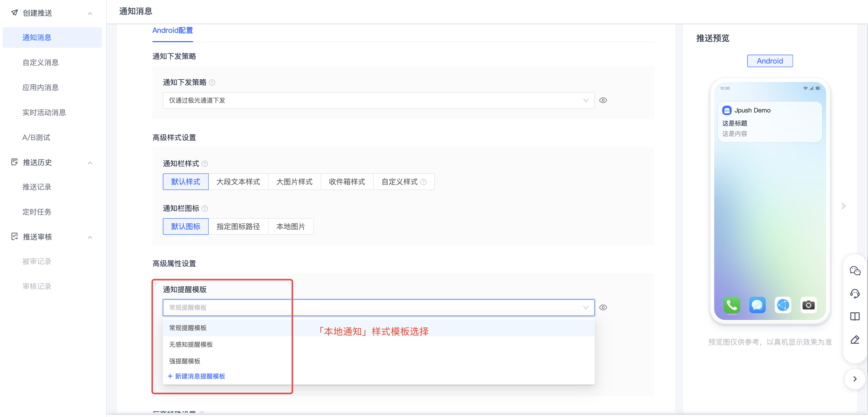Toggle eye icon beside 通知下发策略 dropdown

[x=603, y=100]
